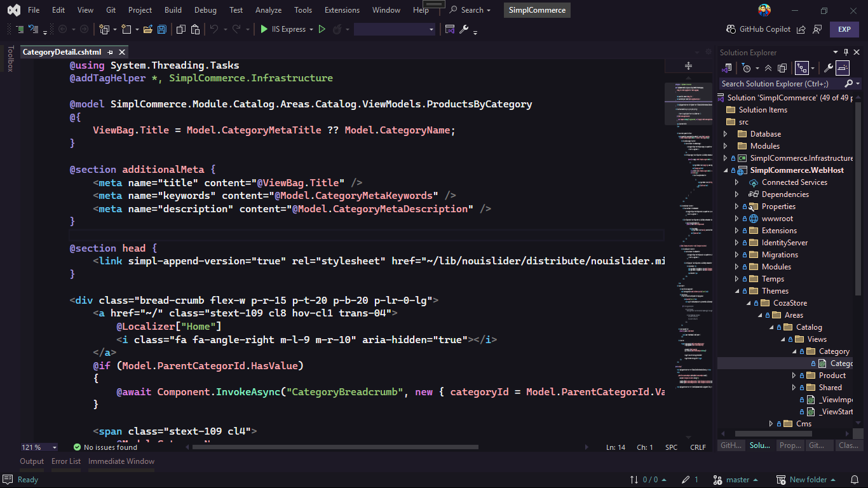Start without debugging using the hollow play icon
868x488 pixels.
(322, 29)
